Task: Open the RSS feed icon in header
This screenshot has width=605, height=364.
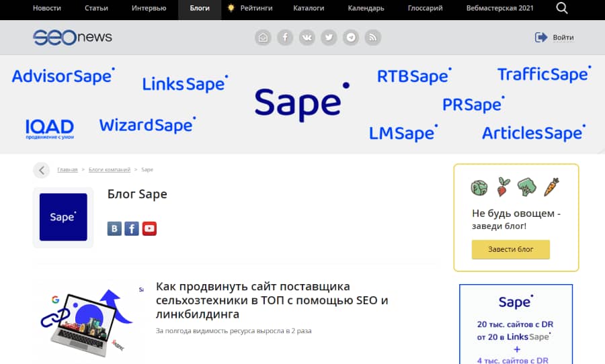Action: tap(372, 38)
